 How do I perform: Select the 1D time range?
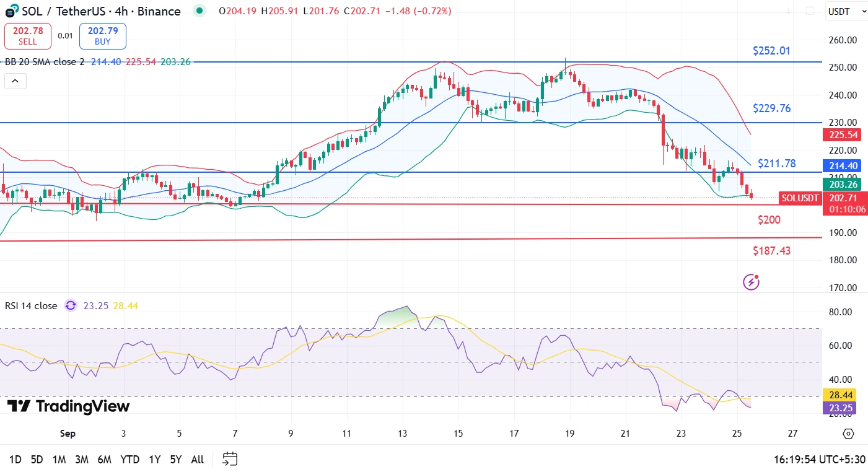[x=15, y=460]
